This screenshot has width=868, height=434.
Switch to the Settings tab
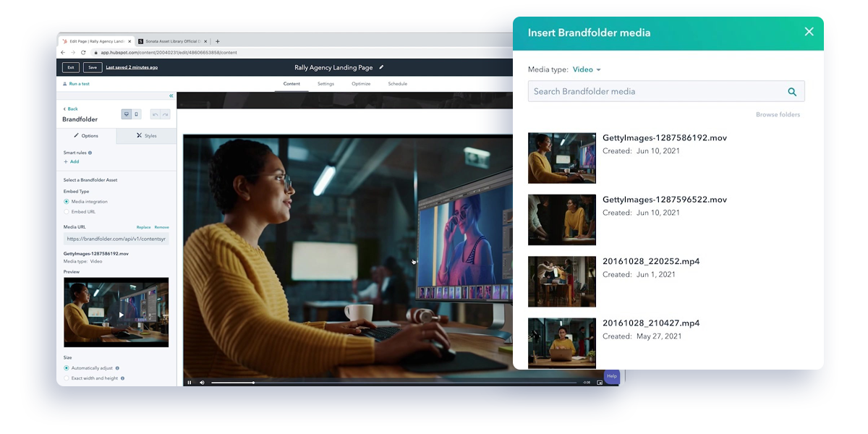325,84
